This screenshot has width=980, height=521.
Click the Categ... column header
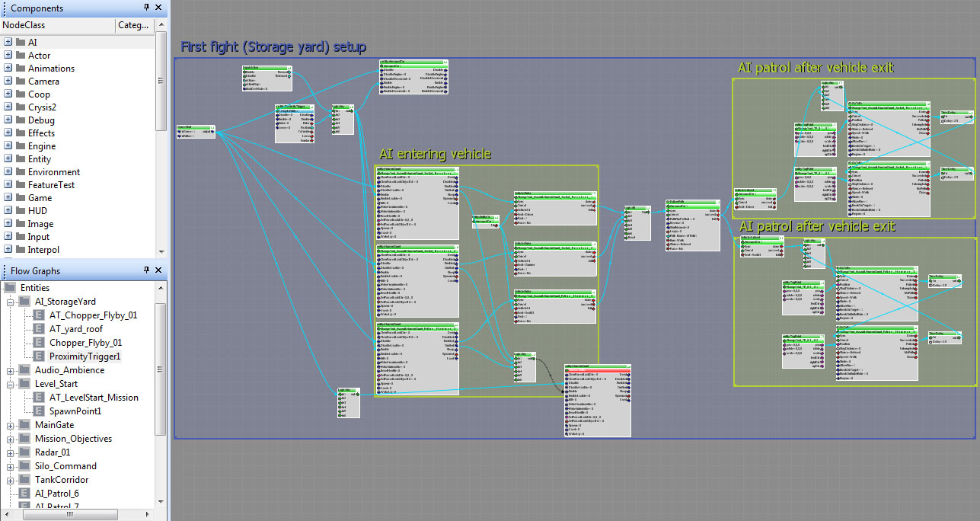[x=133, y=25]
